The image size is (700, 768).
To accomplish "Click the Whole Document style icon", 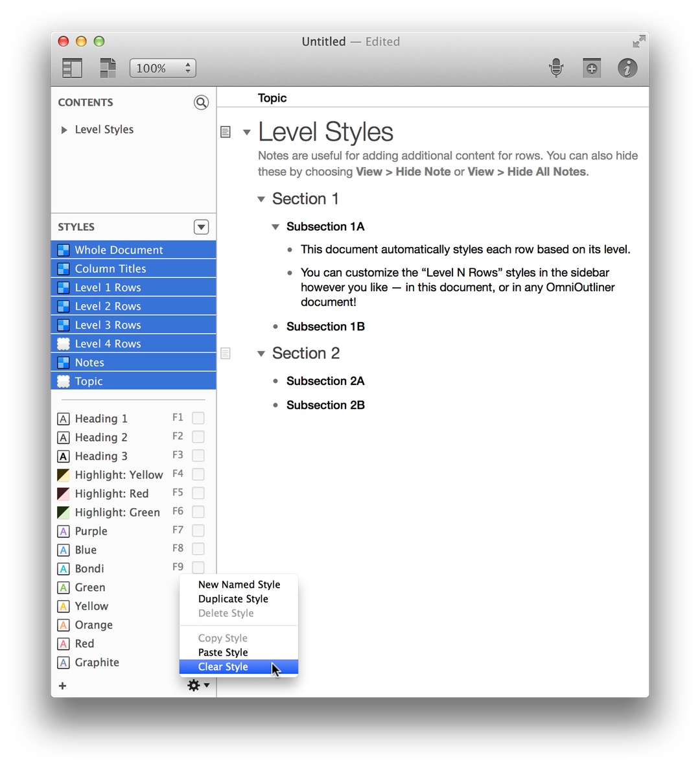I will tap(64, 250).
